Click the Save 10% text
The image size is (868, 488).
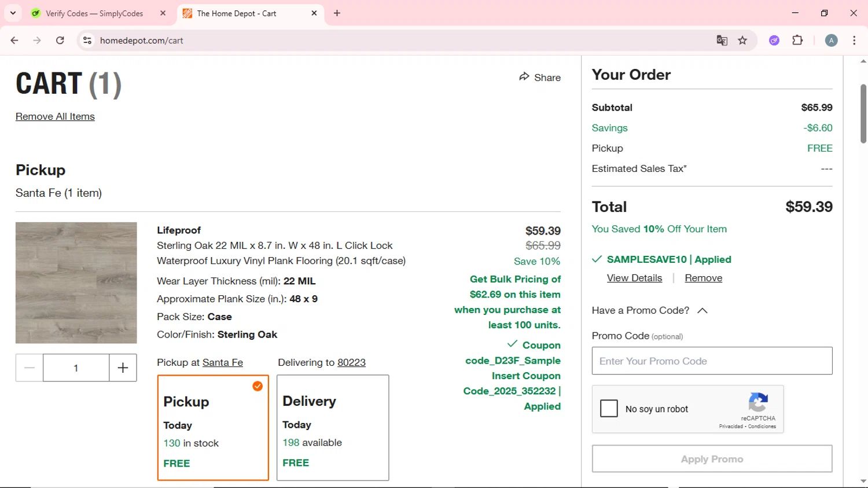pyautogui.click(x=537, y=261)
